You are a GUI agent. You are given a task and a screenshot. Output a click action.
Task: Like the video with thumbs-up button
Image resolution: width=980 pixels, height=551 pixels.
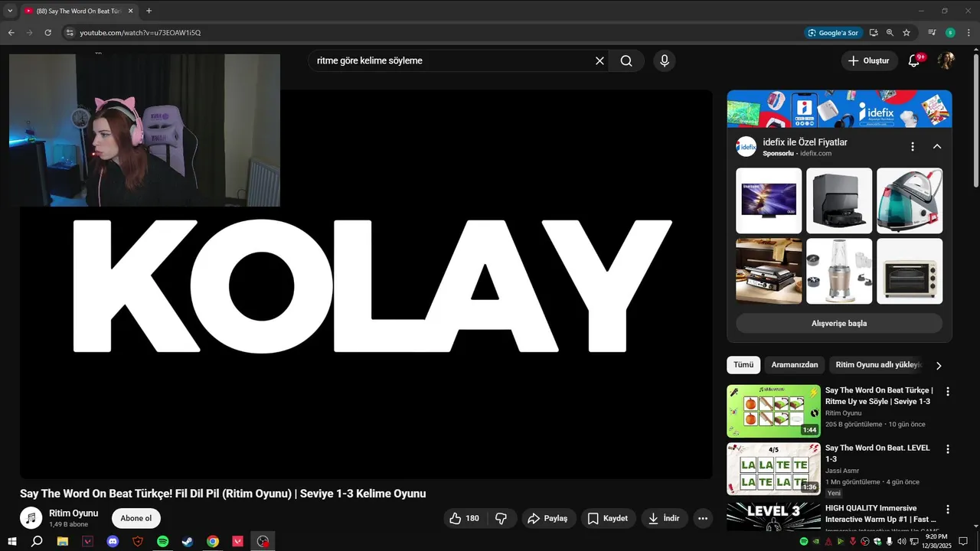(x=464, y=518)
